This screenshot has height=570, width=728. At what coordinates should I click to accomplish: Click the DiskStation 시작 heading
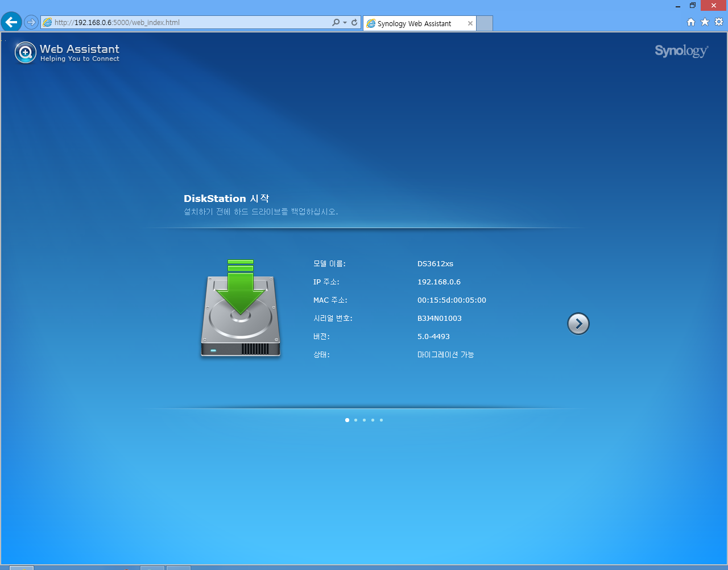pyautogui.click(x=226, y=199)
